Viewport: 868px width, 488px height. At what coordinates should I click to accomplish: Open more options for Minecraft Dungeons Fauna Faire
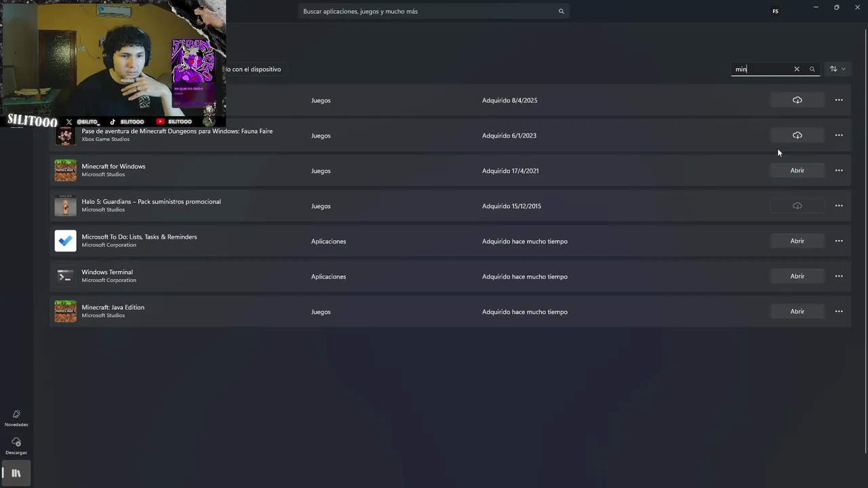point(839,136)
